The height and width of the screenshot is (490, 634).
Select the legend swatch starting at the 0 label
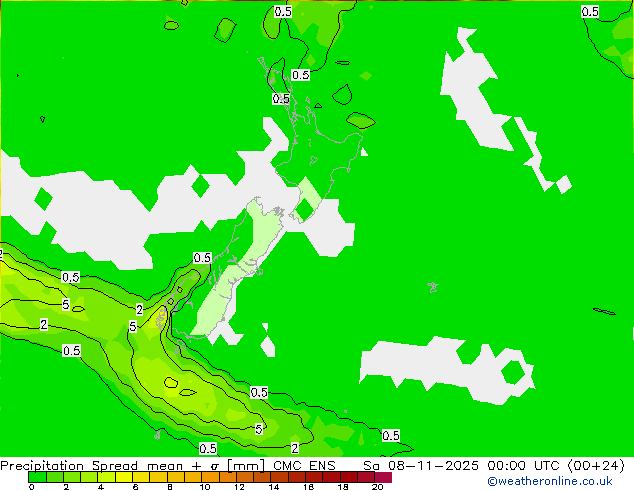37,477
